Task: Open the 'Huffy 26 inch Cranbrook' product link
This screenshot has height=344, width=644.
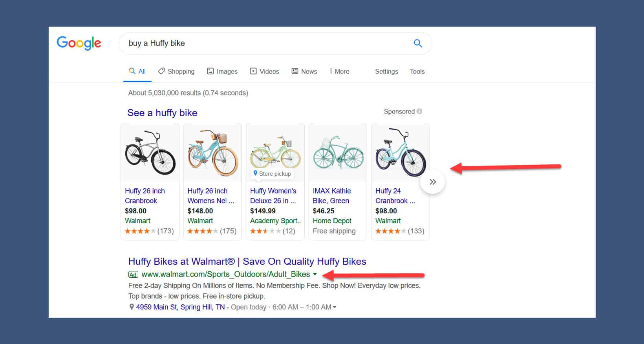Action: tap(145, 196)
